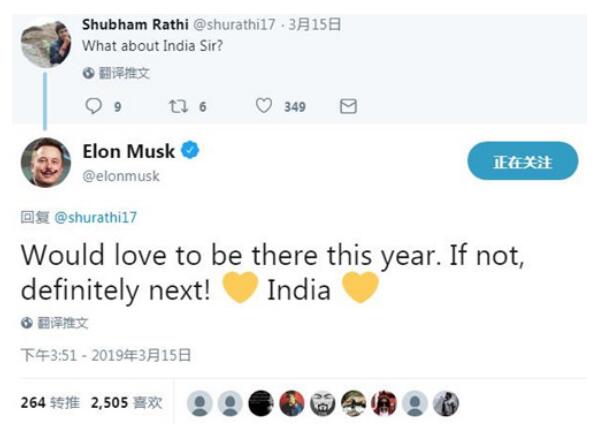
Task: Click the globe icon below Elon's tweet
Action: pos(27,323)
